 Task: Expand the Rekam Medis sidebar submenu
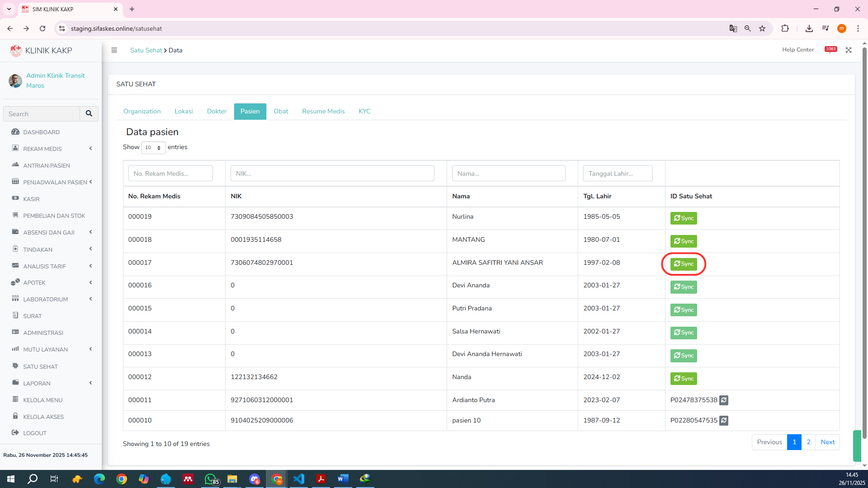click(x=42, y=149)
